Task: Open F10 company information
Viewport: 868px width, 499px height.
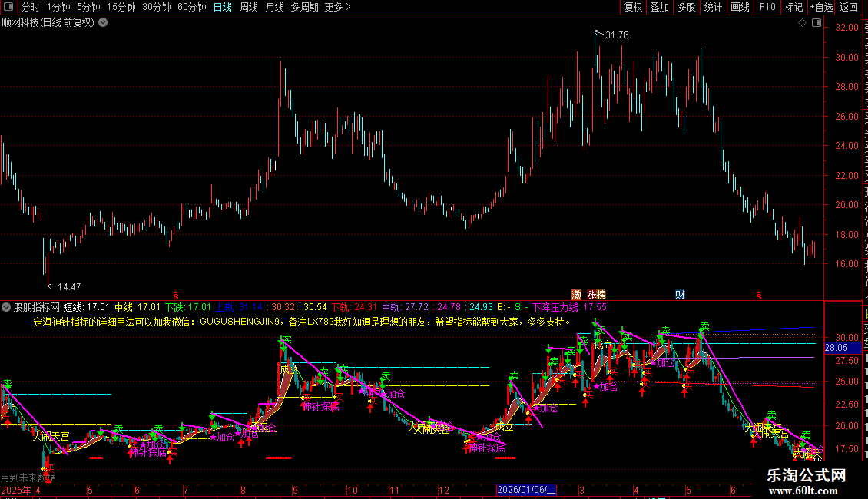Action: [767, 7]
